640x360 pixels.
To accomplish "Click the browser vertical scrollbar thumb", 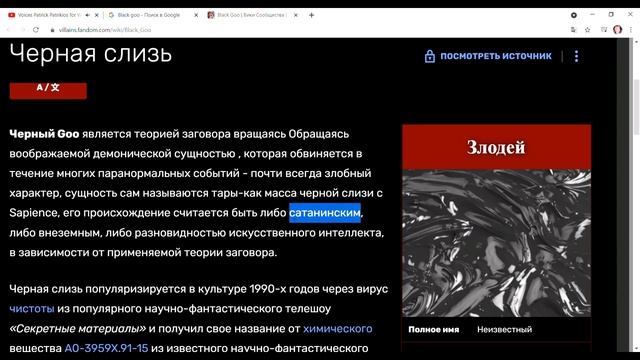I will 636,107.
